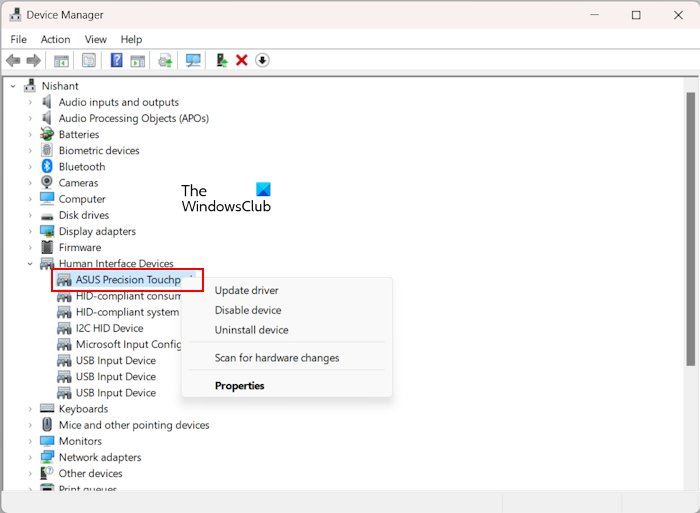This screenshot has height=513, width=700.
Task: Click the Network adapters icon
Action: pos(47,457)
